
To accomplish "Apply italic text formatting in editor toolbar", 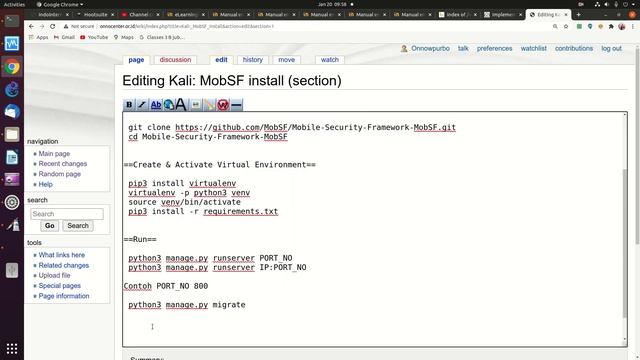I will tap(142, 105).
